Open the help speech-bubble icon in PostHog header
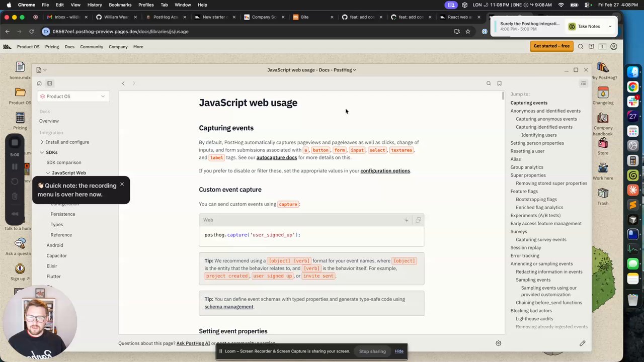Image resolution: width=644 pixels, height=362 pixels. click(591, 47)
